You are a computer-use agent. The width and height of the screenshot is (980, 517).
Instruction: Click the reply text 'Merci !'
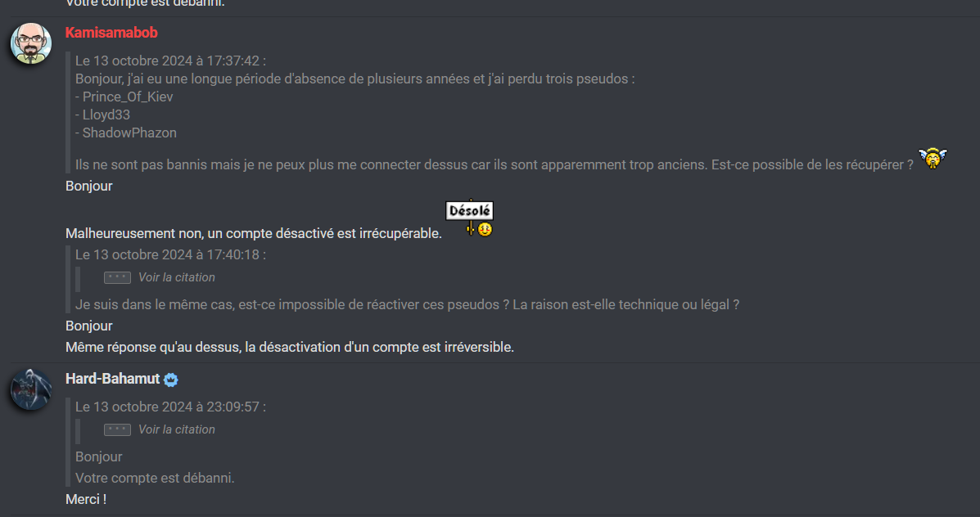pyautogui.click(x=86, y=500)
